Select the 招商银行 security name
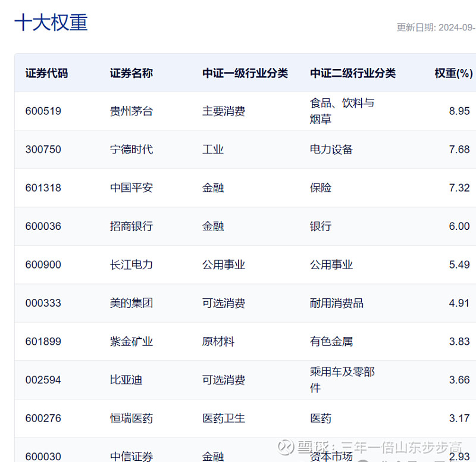The height and width of the screenshot is (462, 476). 131,226
